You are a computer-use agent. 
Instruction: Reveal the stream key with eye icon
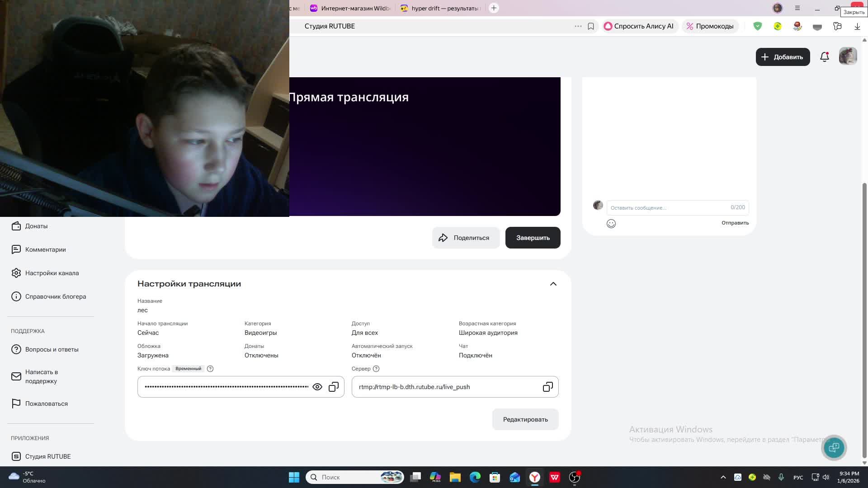pos(317,387)
